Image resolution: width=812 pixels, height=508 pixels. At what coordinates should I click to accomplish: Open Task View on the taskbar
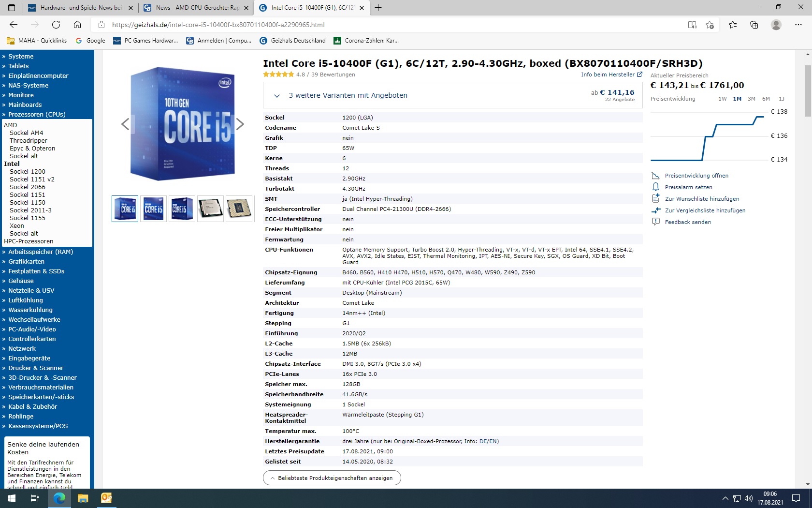click(35, 498)
